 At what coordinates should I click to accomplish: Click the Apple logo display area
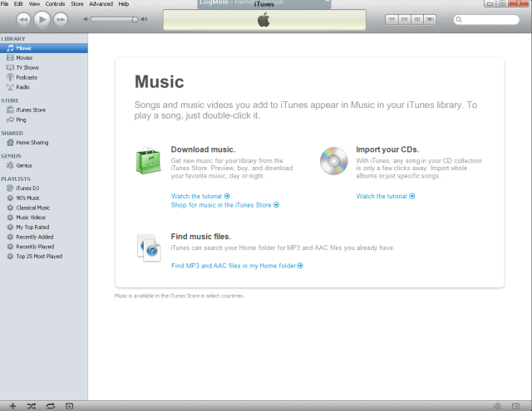(x=264, y=20)
